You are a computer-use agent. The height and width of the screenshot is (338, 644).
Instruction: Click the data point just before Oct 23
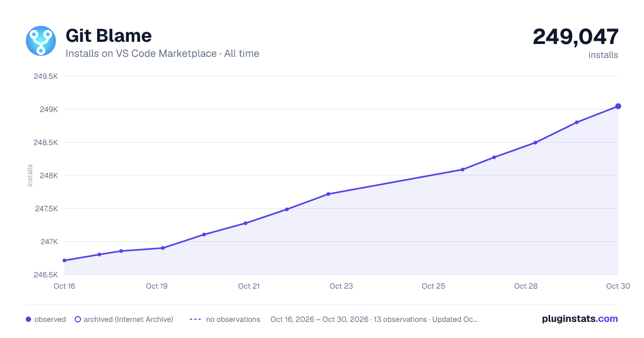click(328, 194)
